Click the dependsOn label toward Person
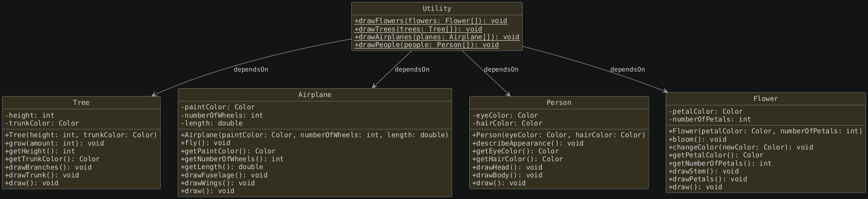 coord(501,70)
